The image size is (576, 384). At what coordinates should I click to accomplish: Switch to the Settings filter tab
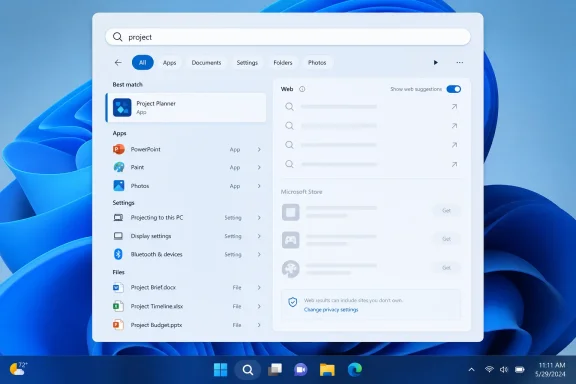click(x=247, y=62)
